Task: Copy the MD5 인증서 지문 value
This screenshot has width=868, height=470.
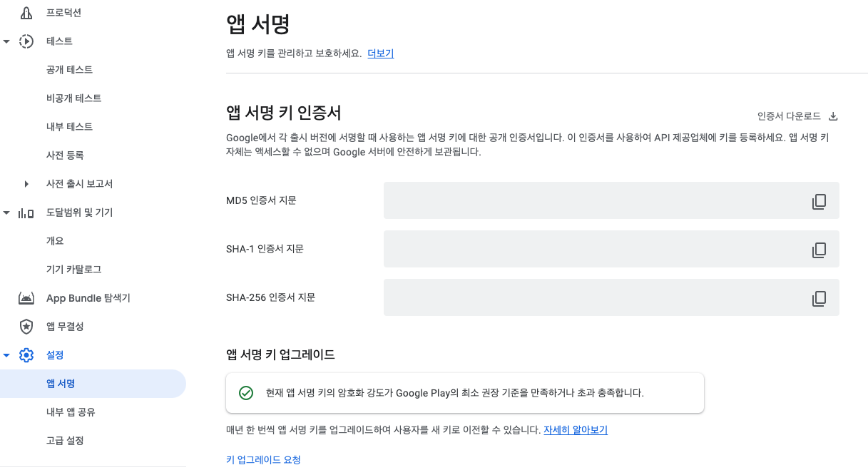Action: (819, 201)
